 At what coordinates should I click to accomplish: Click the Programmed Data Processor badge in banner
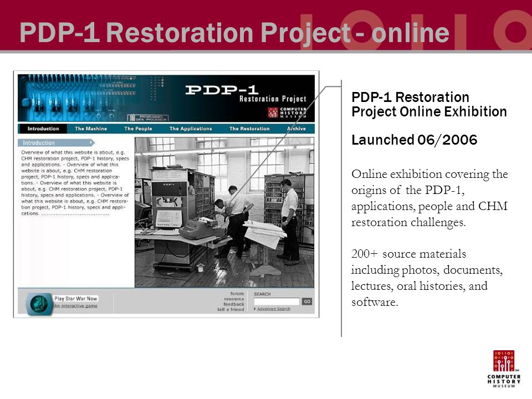148,117
